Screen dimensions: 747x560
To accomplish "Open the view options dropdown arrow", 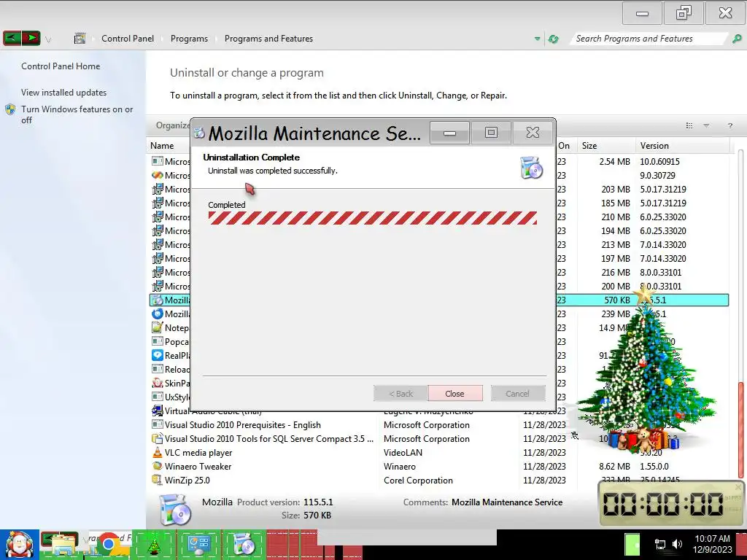I will 706,125.
